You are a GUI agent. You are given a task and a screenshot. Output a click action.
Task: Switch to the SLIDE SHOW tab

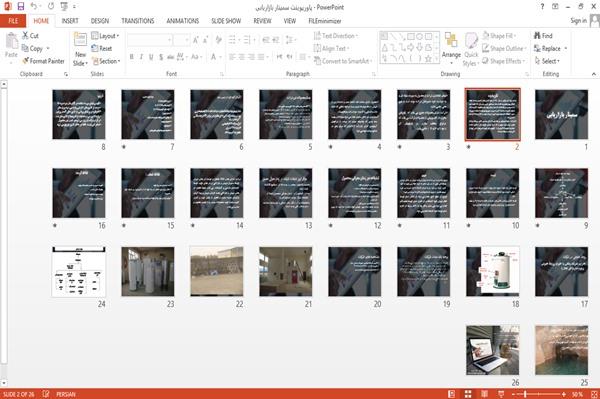(226, 21)
